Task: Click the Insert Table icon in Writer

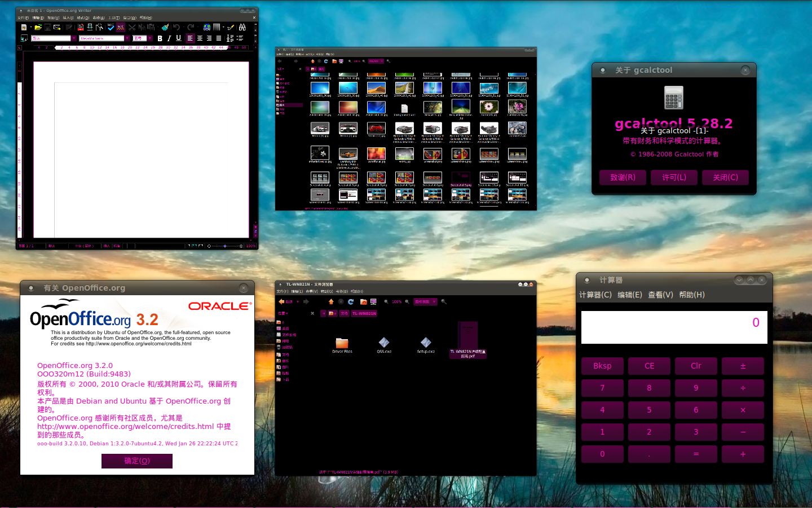Action: click(216, 27)
